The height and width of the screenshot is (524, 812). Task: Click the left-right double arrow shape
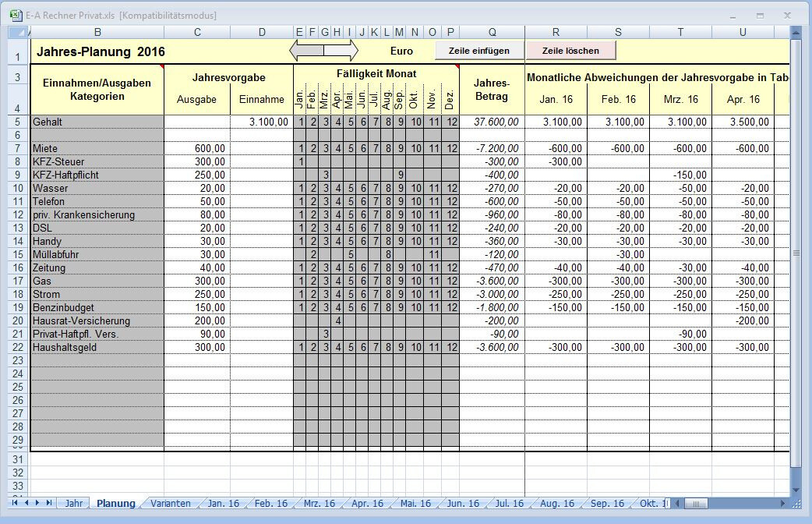click(x=323, y=50)
